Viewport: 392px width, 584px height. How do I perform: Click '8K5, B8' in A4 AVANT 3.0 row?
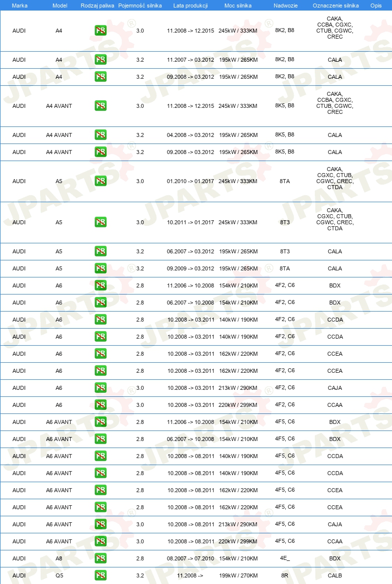[285, 105]
